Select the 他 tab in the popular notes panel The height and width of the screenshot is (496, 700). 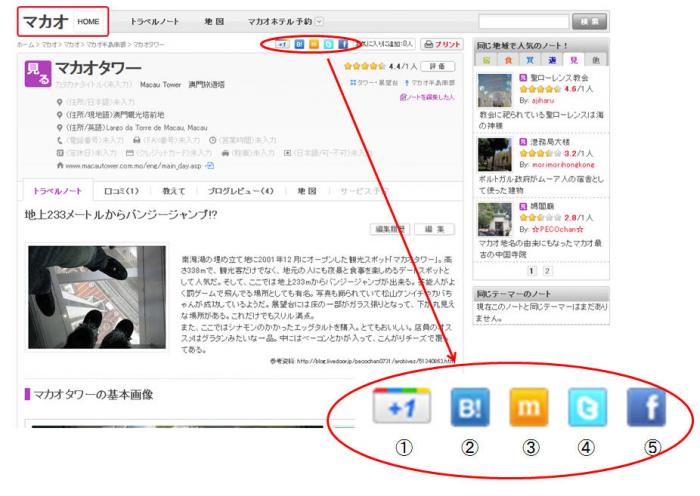point(596,60)
